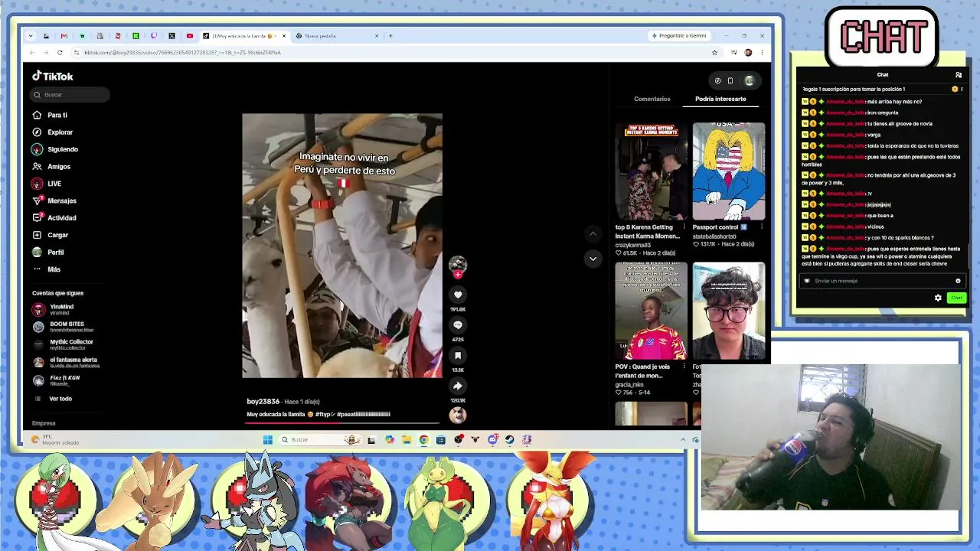The image size is (980, 551).
Task: Open the Chrome three-dot menu
Action: [x=762, y=53]
